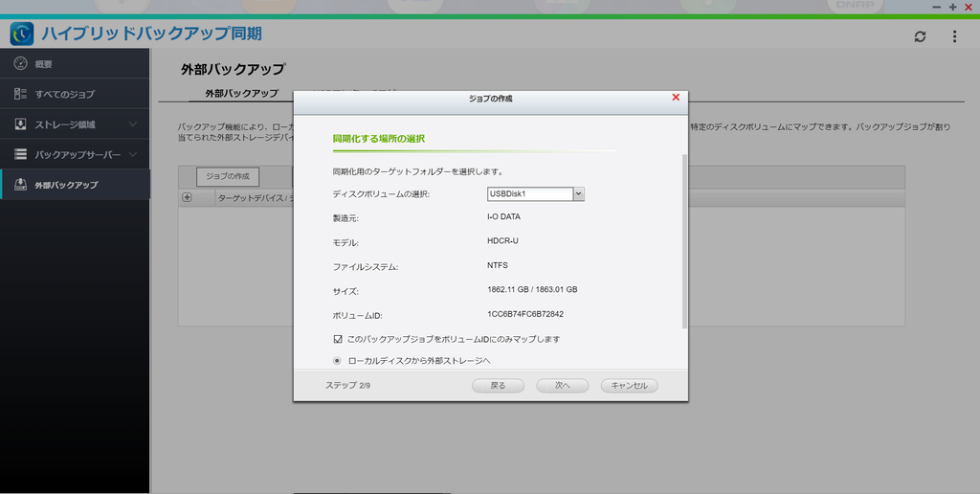Expand the バックアップサーバー sidebar chevron
Screen dimensions: 980x494
132,154
